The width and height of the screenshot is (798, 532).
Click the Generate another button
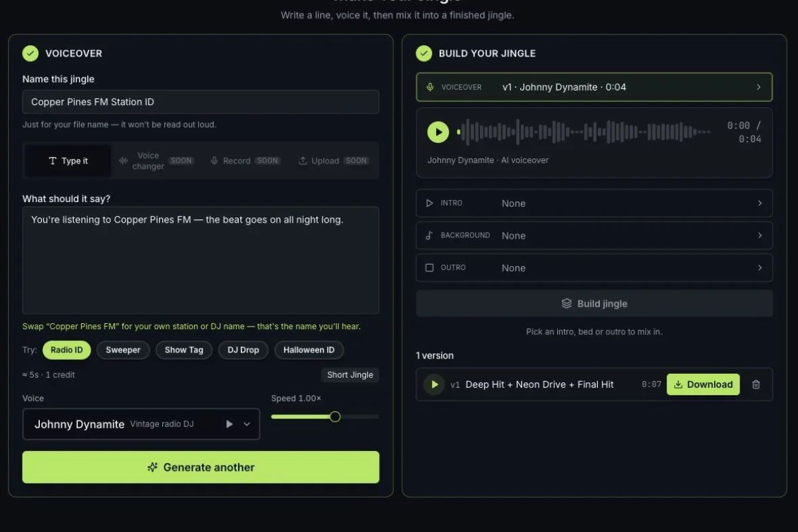point(201,467)
